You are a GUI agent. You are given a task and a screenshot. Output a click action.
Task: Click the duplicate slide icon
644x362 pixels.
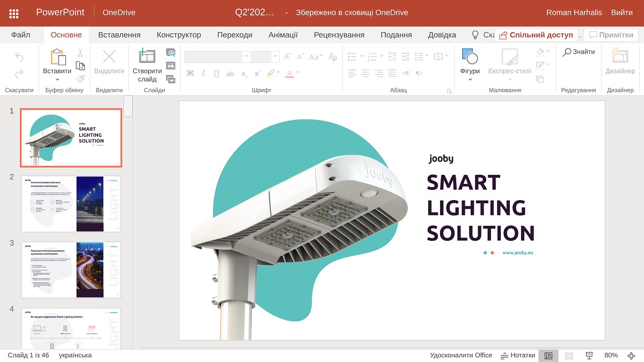point(171,79)
